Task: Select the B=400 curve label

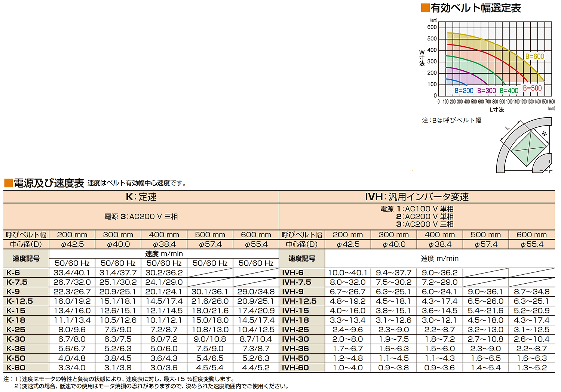Action: [x=509, y=90]
